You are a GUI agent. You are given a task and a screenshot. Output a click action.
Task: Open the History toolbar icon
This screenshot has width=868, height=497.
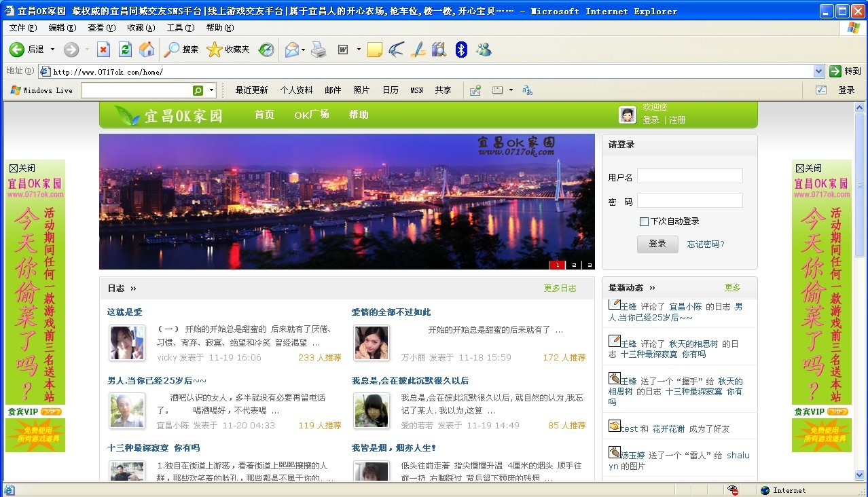tap(266, 50)
